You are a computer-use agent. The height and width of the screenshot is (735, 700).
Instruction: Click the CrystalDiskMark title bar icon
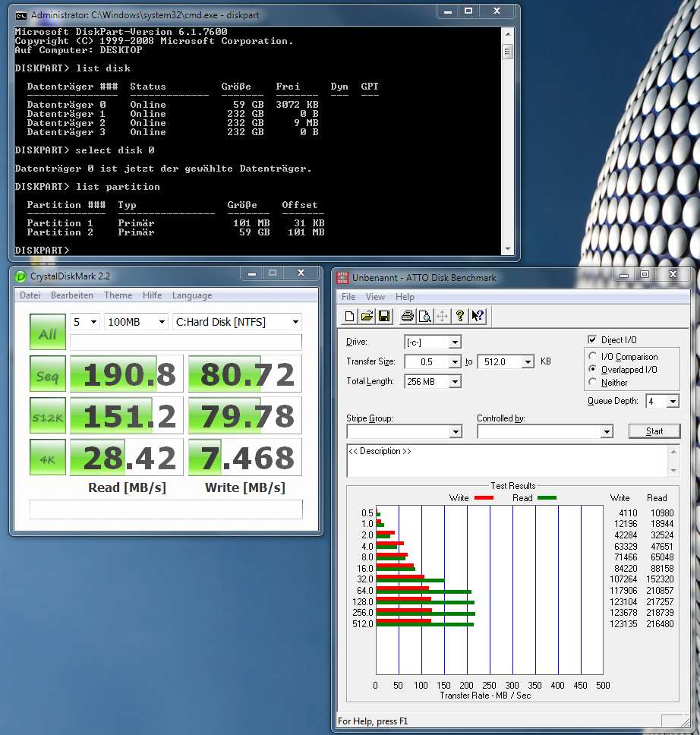click(20, 276)
